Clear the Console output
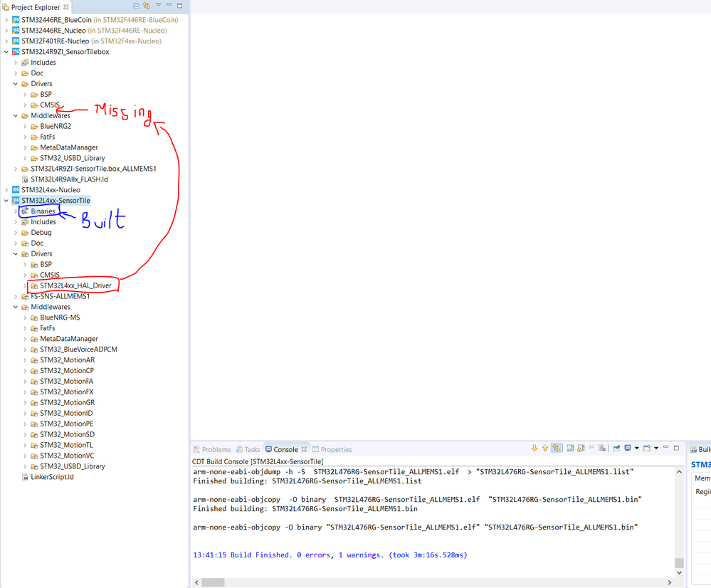This screenshot has height=588, width=711. pos(601,448)
